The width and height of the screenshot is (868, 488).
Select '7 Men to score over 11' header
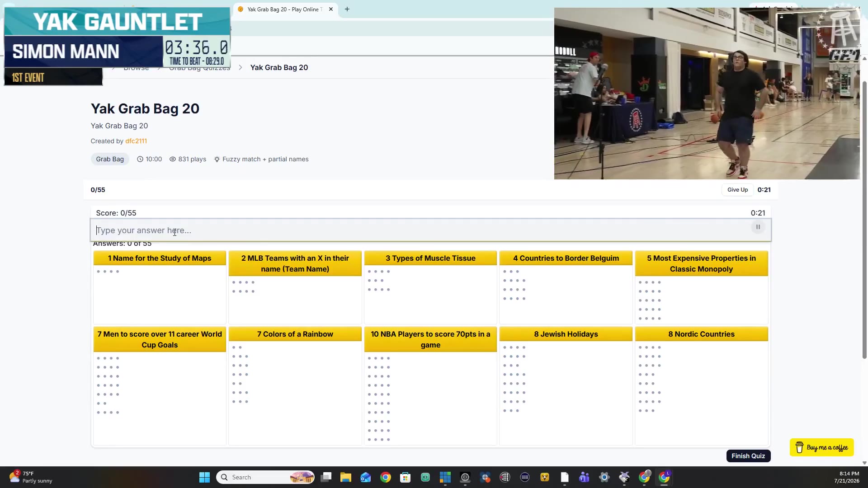click(x=160, y=339)
